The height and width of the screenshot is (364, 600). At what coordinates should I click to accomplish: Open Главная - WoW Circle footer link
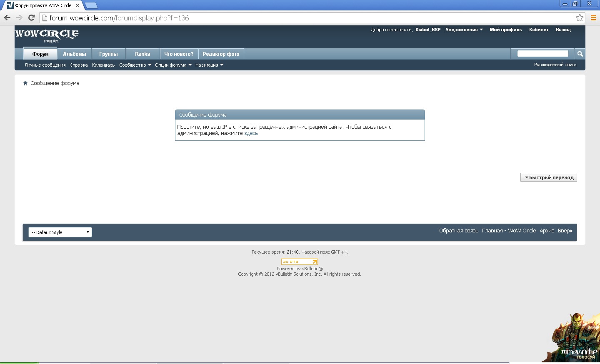[509, 230]
